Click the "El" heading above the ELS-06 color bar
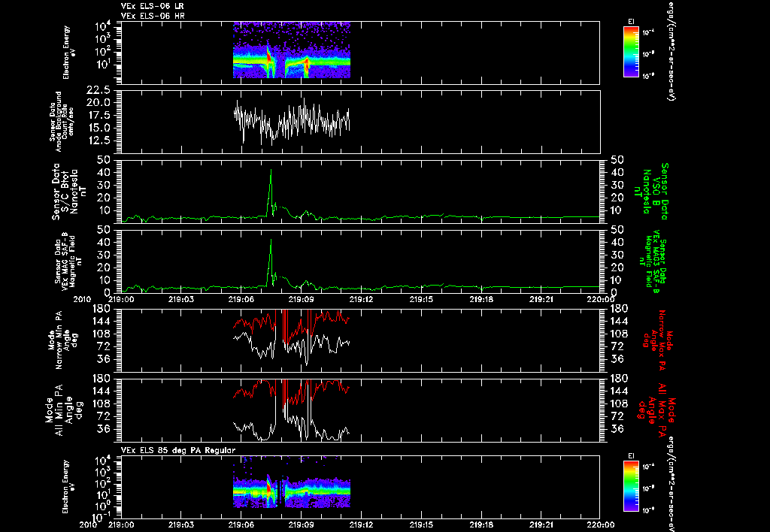The height and width of the screenshot is (532, 770). pyautogui.click(x=631, y=22)
